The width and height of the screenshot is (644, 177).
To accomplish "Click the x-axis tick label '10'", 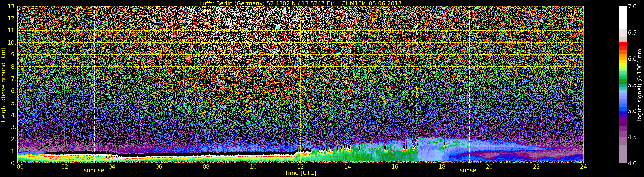I will click(x=253, y=166).
